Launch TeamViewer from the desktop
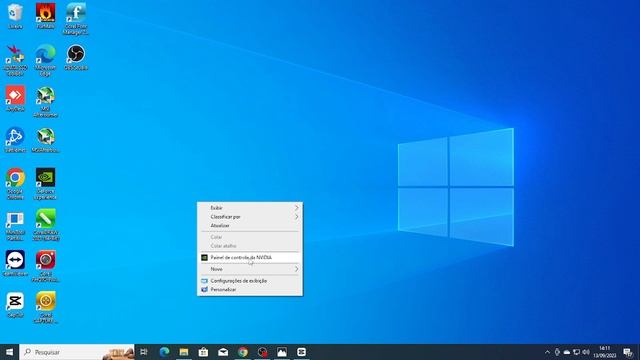Screen dimensions: 640x360 tap(15, 263)
